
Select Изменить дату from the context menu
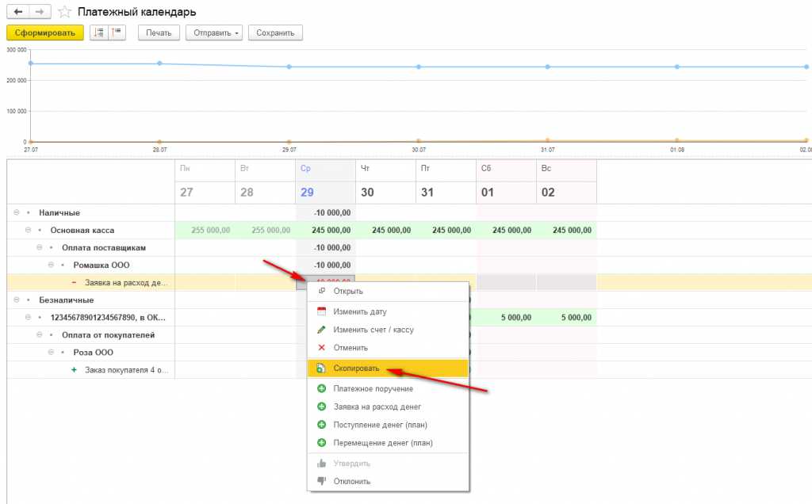pyautogui.click(x=388, y=311)
